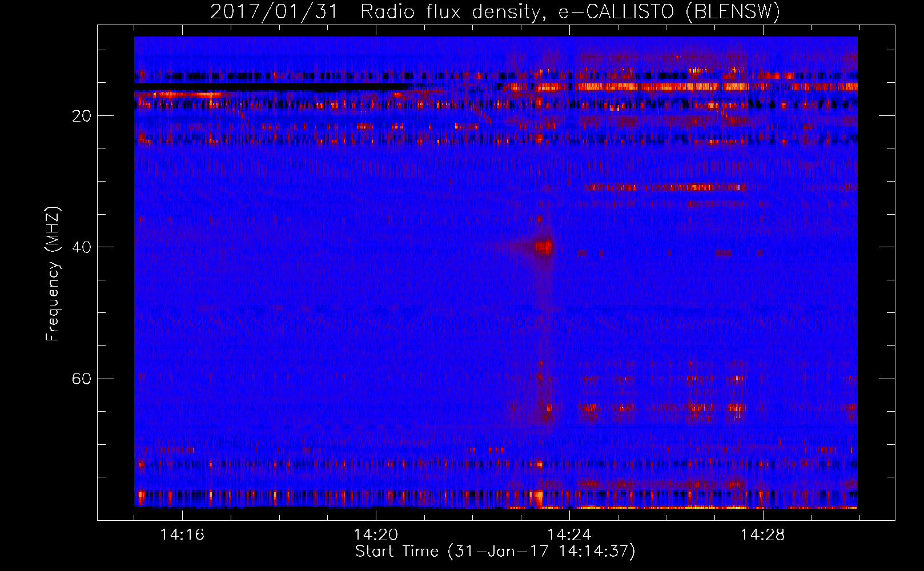924x571 pixels.
Task: Click the "40" frequency tick label
Action: [82, 247]
